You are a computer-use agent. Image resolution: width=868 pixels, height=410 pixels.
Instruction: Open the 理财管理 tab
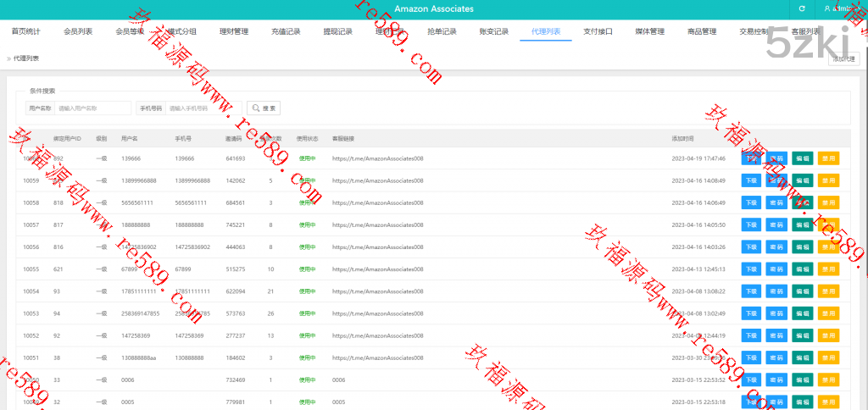(233, 32)
